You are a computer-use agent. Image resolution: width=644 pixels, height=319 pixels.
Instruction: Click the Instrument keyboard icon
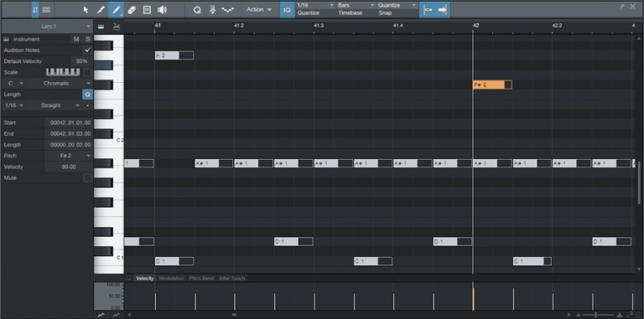(6, 39)
